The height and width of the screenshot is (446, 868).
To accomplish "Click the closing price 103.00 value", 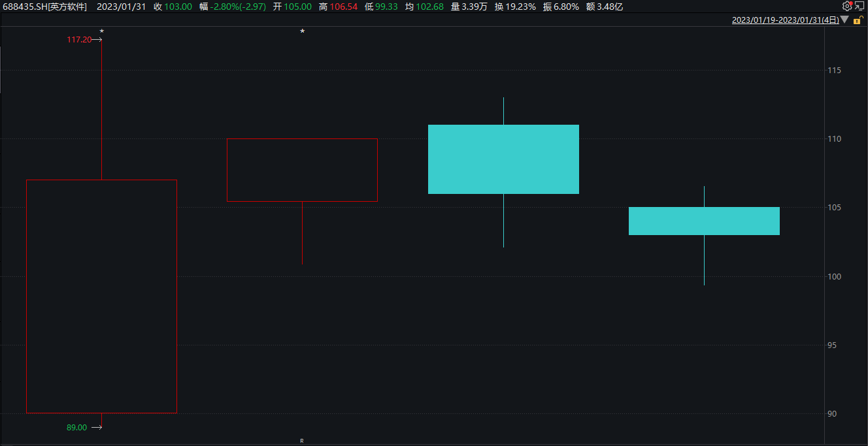I will click(178, 7).
